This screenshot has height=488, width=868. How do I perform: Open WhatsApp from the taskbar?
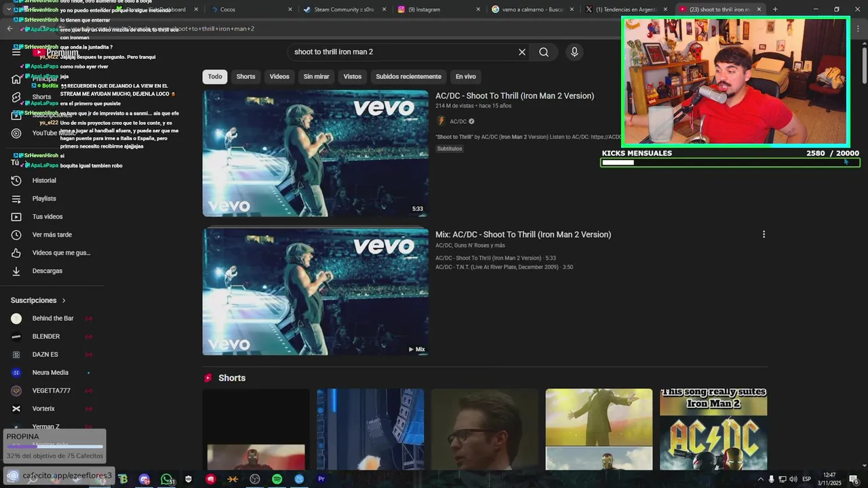point(167,479)
